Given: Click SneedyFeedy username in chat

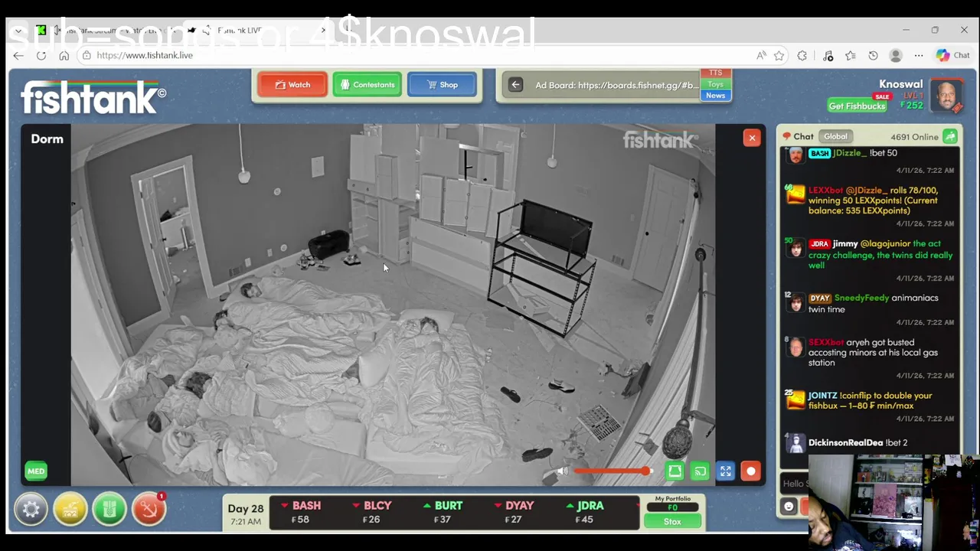Looking at the screenshot, I should [x=861, y=298].
